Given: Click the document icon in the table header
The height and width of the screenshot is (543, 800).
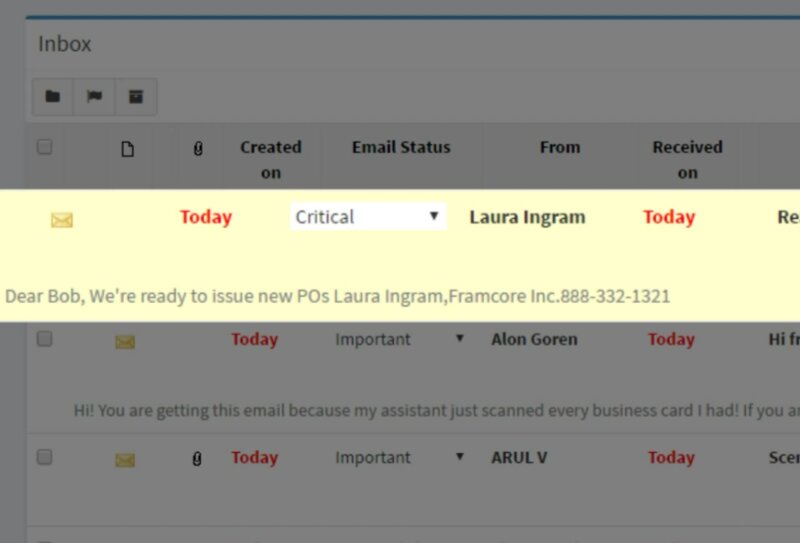Looking at the screenshot, I should pos(127,149).
